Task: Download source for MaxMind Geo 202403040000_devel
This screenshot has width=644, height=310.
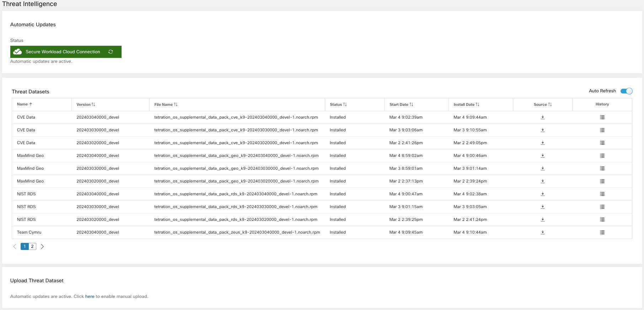Action: point(543,156)
